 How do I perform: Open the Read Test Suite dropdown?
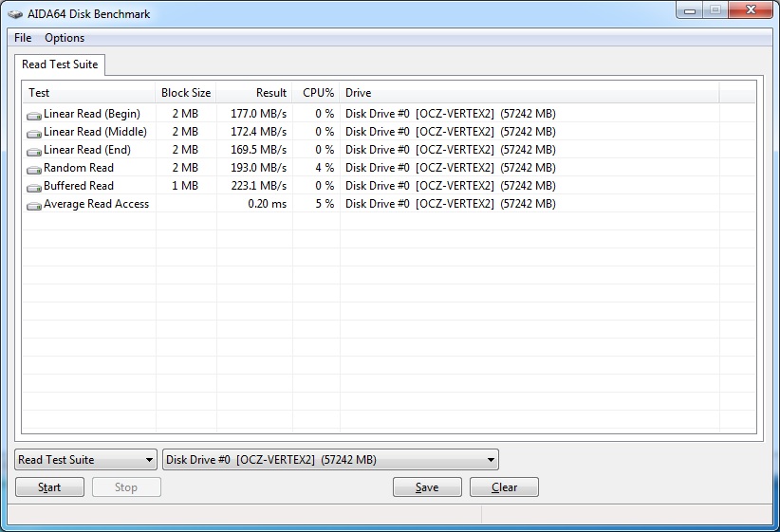[x=85, y=460]
